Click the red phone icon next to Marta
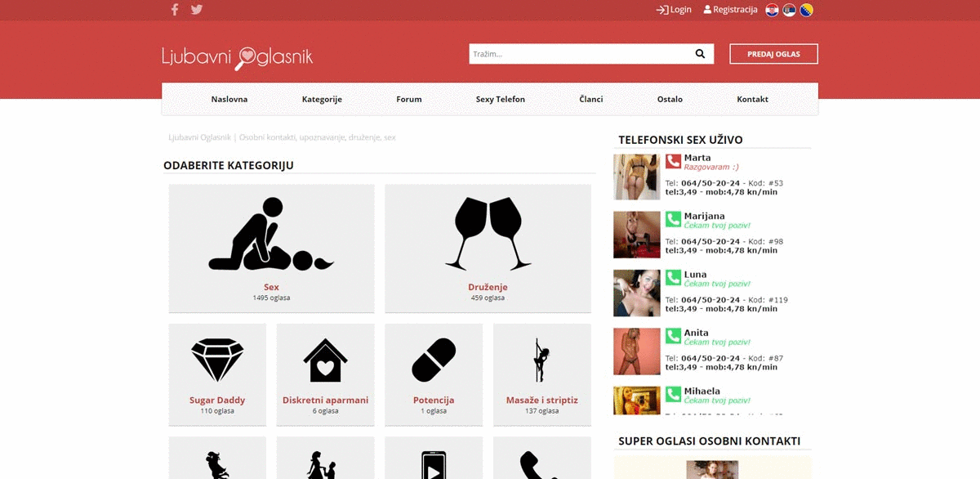The image size is (980, 479). tap(672, 161)
